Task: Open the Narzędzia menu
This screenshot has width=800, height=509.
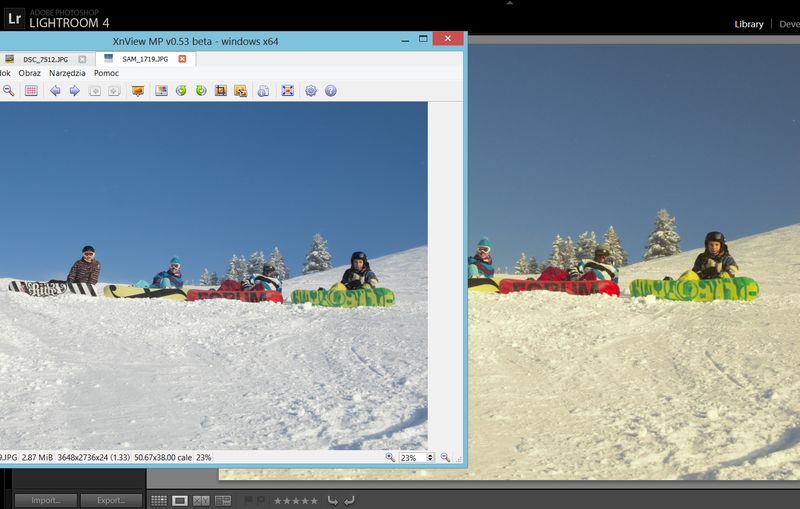Action: [x=67, y=73]
